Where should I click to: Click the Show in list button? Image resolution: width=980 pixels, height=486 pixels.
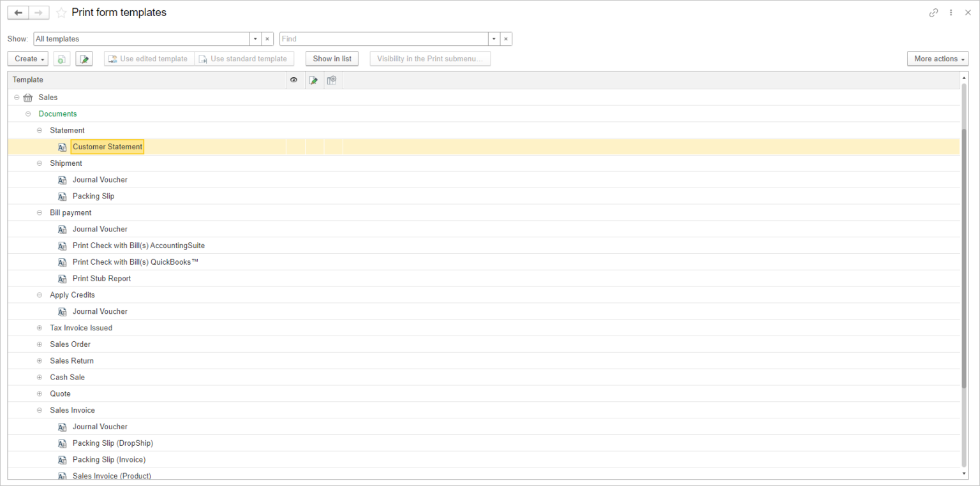(x=332, y=58)
